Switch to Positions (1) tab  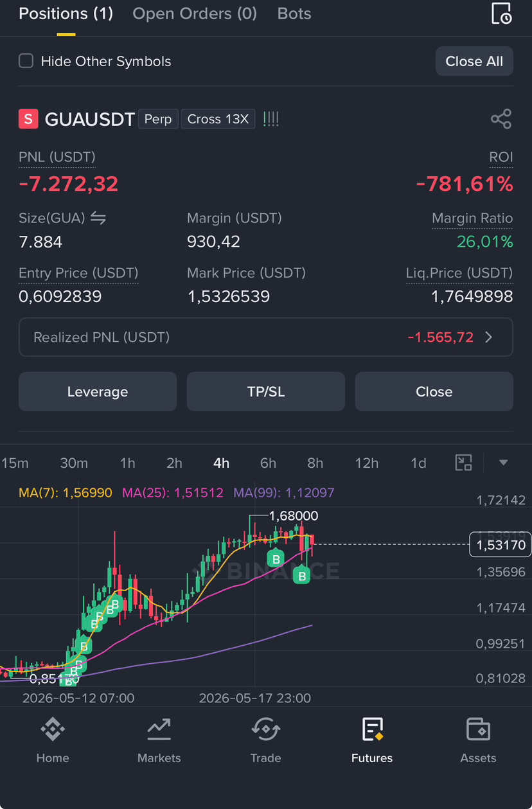coord(66,13)
